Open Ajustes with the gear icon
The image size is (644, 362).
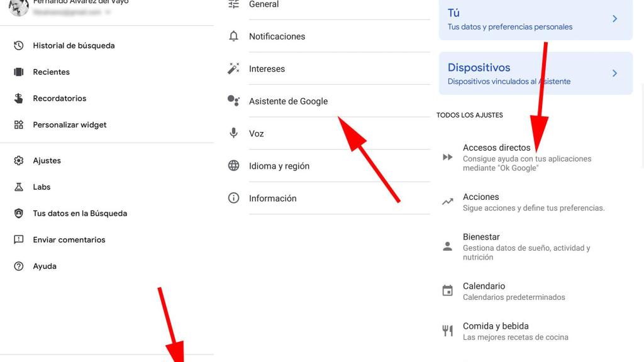(19, 161)
